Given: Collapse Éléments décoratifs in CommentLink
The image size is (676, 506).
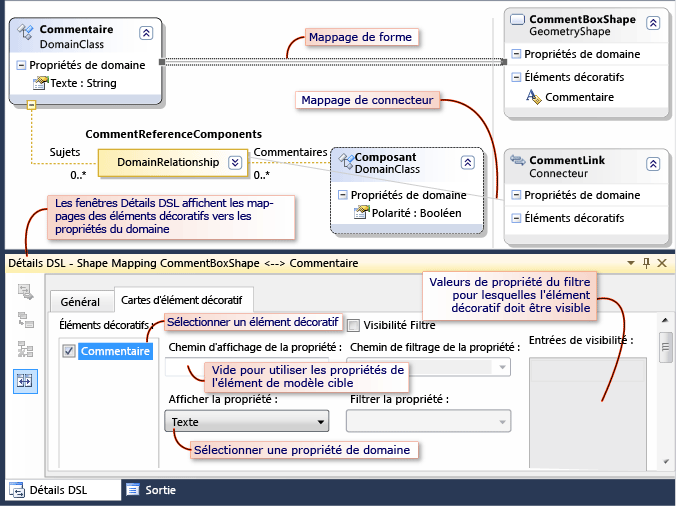Looking at the screenshot, I should 516,218.
